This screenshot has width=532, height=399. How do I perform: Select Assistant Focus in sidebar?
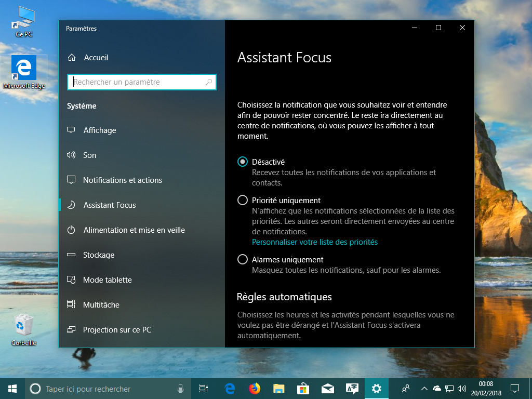(109, 205)
